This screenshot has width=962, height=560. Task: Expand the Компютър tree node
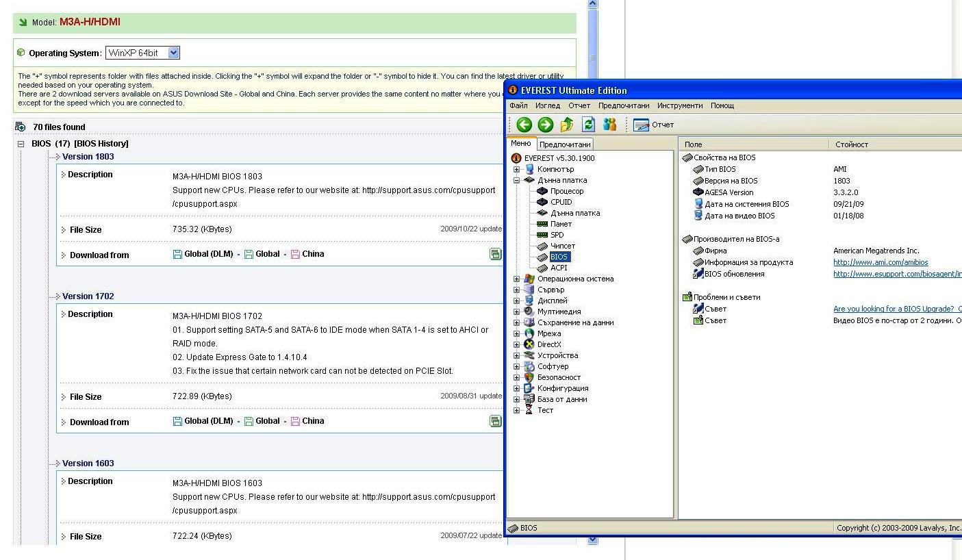click(x=517, y=169)
